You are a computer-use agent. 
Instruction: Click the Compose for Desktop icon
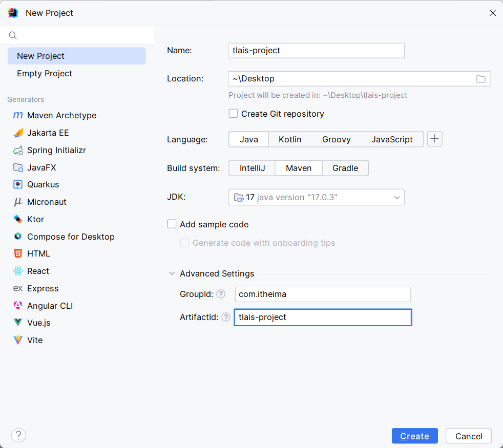tap(18, 237)
